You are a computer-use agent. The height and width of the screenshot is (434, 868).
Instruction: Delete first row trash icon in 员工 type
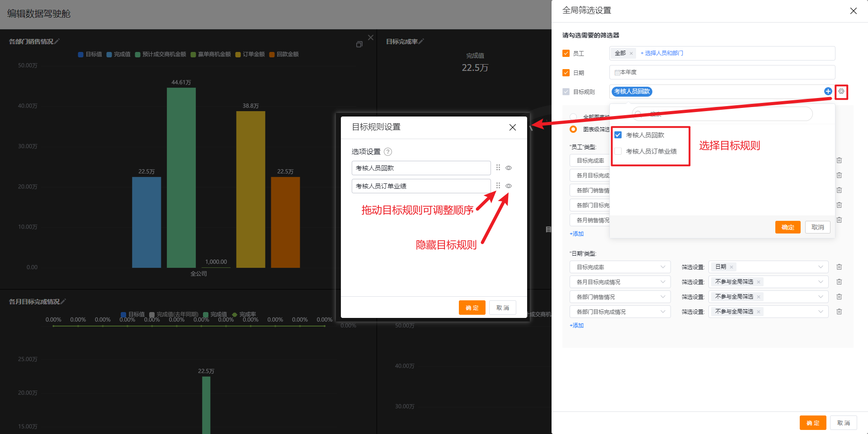839,160
